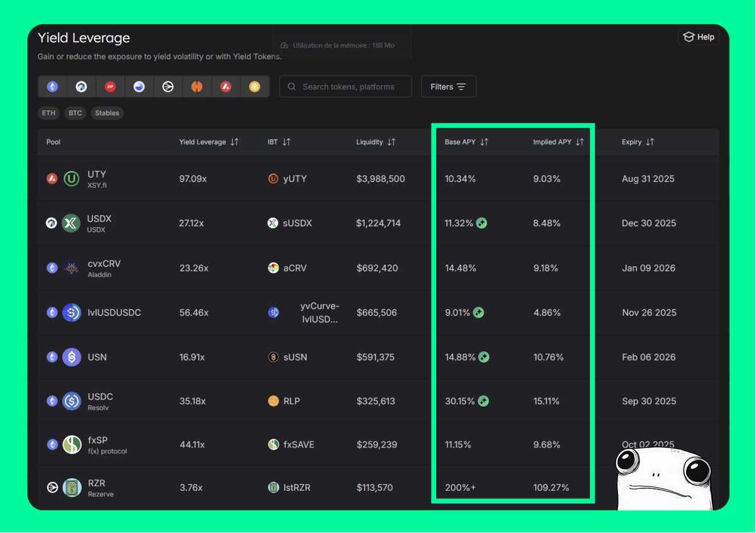Open the Help button

[699, 37]
